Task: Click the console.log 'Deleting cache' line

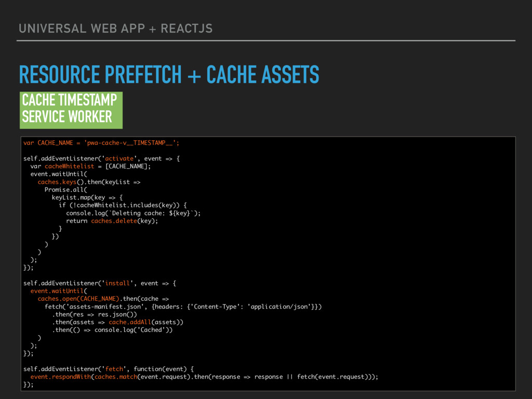Action: coord(134,213)
